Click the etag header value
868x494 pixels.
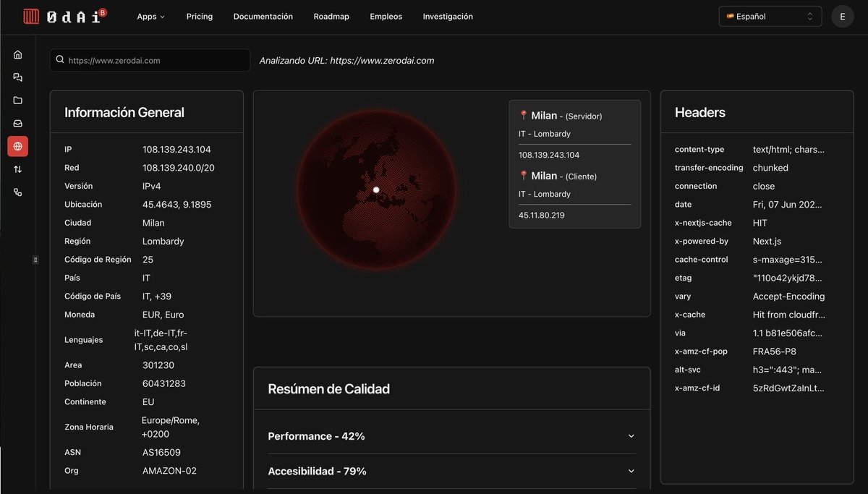787,278
